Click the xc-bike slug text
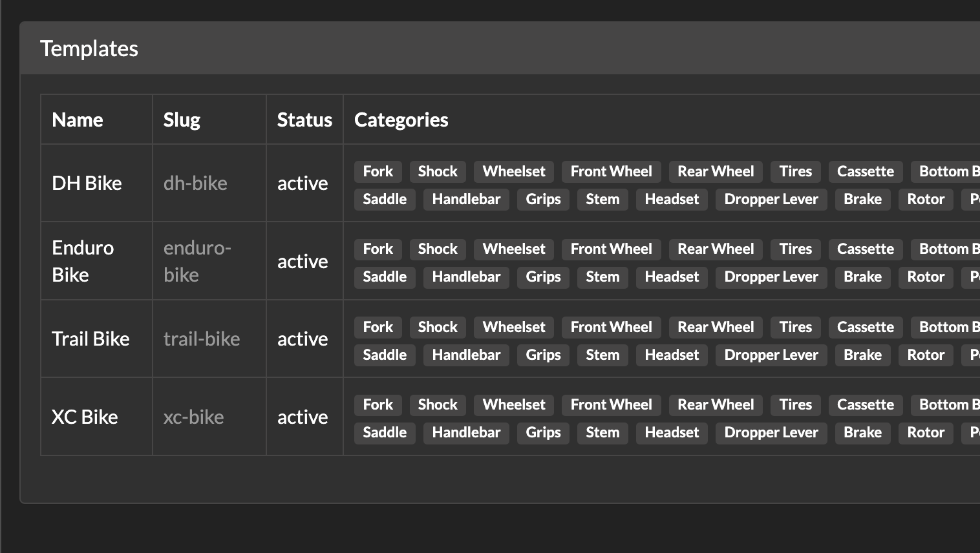 [x=193, y=417]
